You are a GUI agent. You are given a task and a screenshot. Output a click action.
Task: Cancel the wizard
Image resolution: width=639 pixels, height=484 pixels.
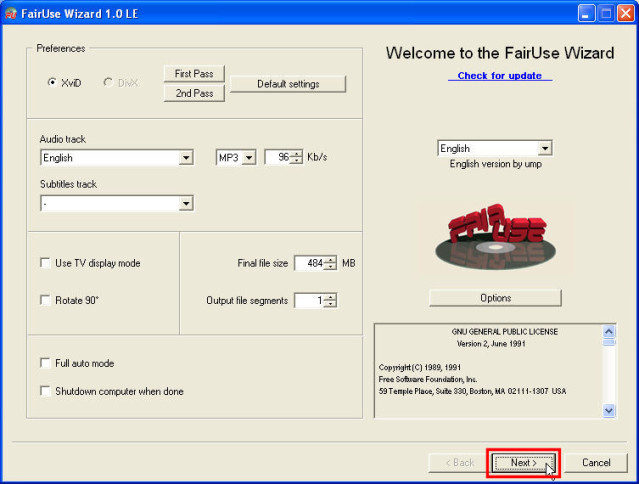coord(596,463)
